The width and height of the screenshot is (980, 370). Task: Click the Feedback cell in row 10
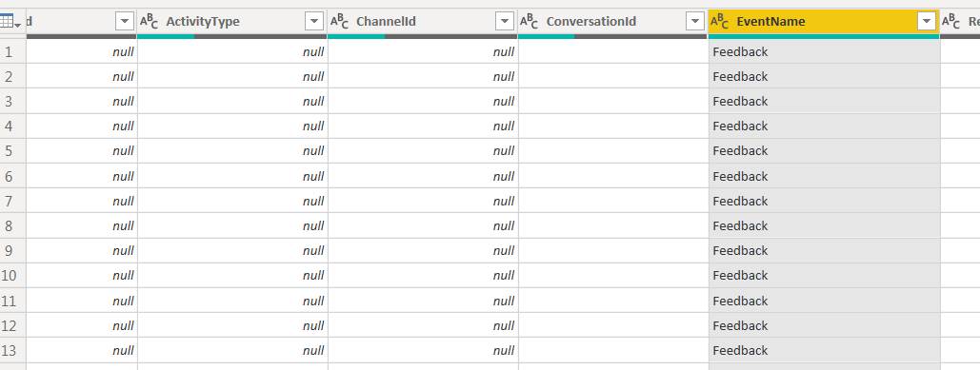(824, 276)
